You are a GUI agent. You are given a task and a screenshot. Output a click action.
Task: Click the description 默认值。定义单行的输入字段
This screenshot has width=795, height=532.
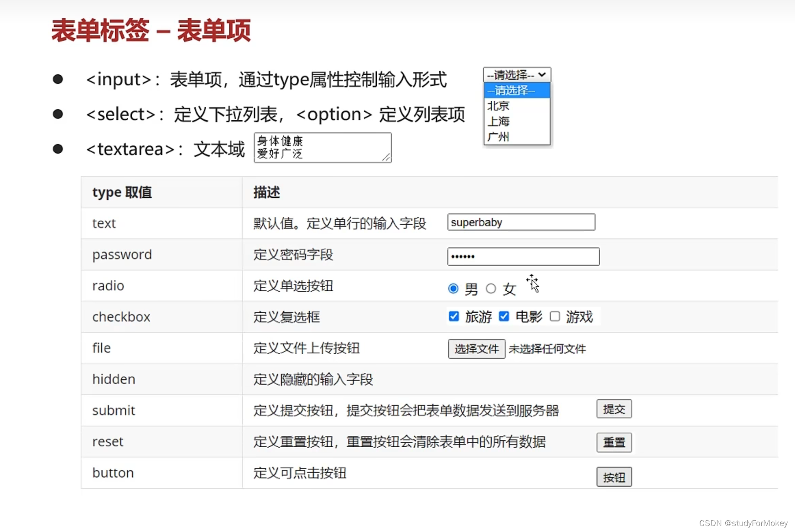pos(340,223)
